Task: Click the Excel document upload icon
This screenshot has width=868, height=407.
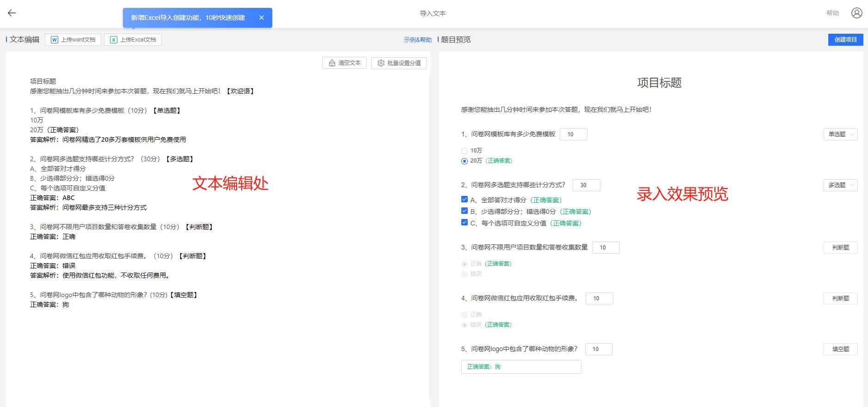Action: tap(113, 40)
